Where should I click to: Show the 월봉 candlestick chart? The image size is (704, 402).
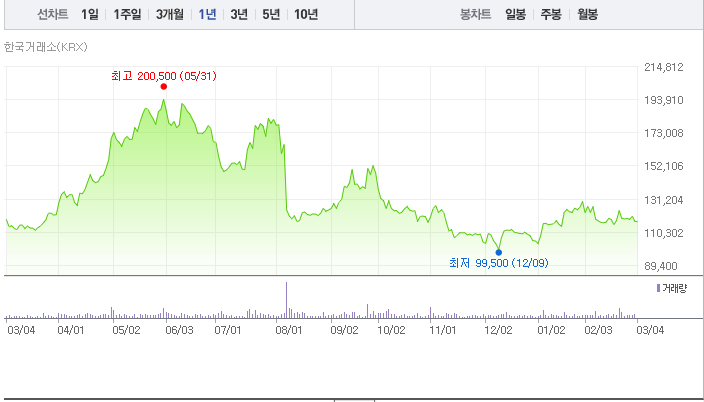pyautogui.click(x=587, y=14)
